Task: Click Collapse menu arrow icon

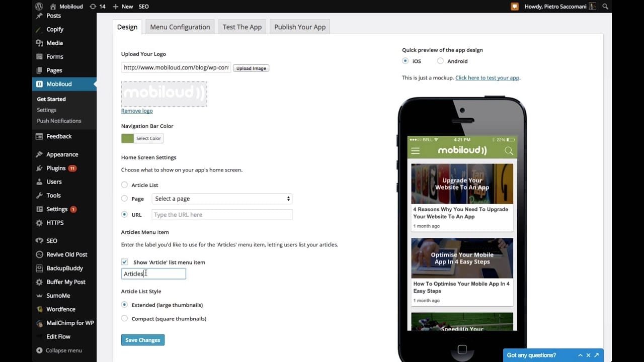Action: pyautogui.click(x=40, y=350)
